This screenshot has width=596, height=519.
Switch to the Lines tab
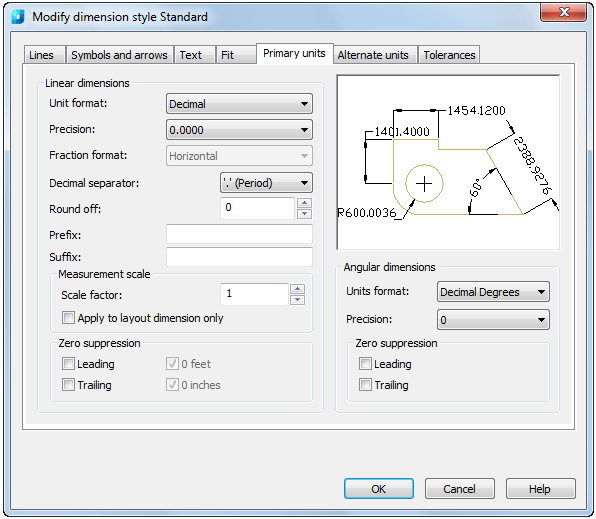(44, 55)
